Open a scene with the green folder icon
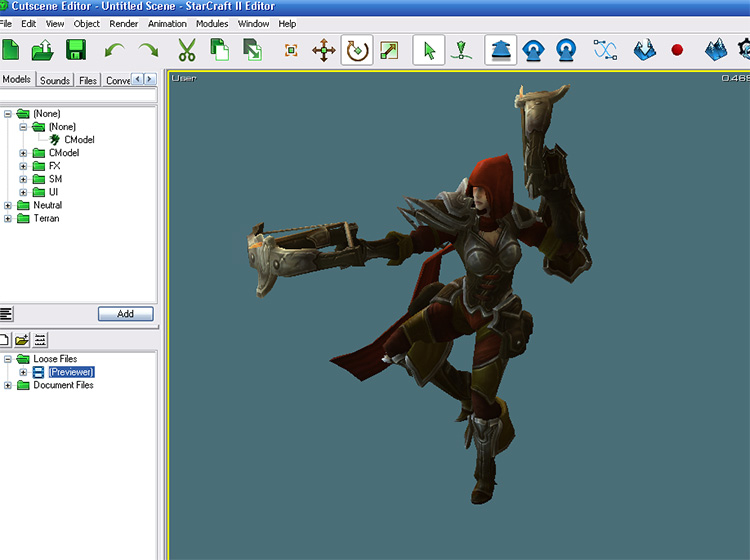This screenshot has height=560, width=750. click(x=43, y=50)
